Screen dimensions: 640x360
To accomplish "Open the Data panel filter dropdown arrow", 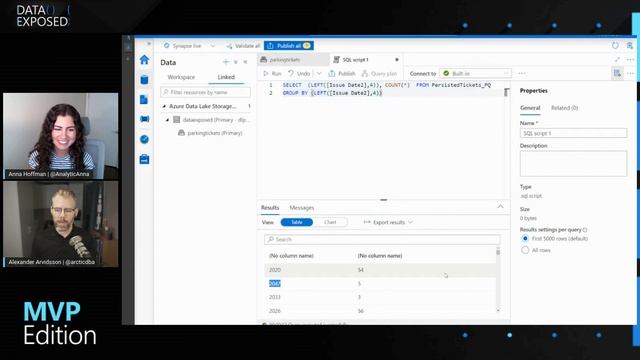I will [x=236, y=62].
